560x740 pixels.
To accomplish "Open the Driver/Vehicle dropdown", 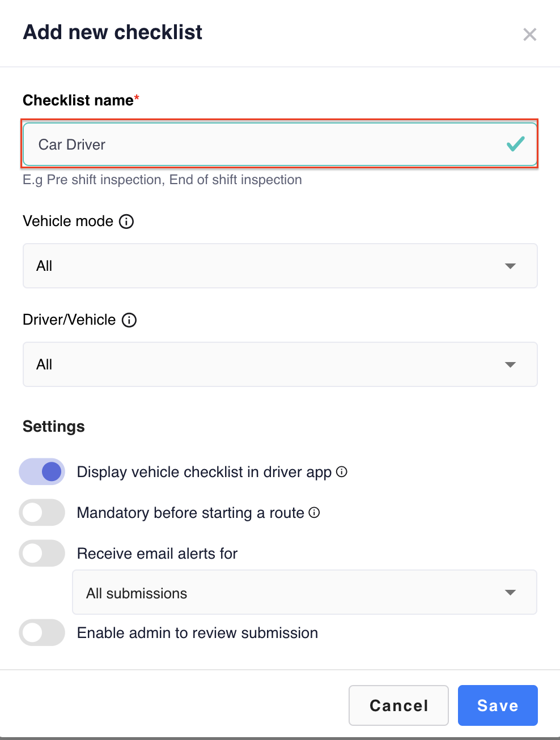I will tap(280, 364).
